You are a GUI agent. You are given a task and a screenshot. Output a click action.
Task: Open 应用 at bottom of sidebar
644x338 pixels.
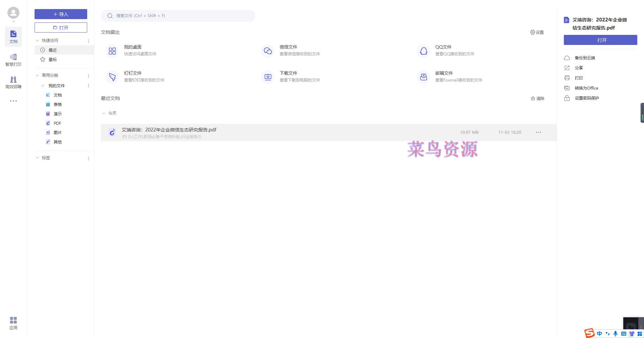(x=13, y=323)
